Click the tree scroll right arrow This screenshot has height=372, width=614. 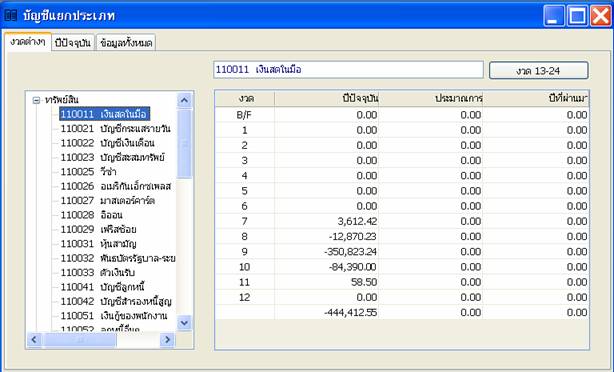168,340
